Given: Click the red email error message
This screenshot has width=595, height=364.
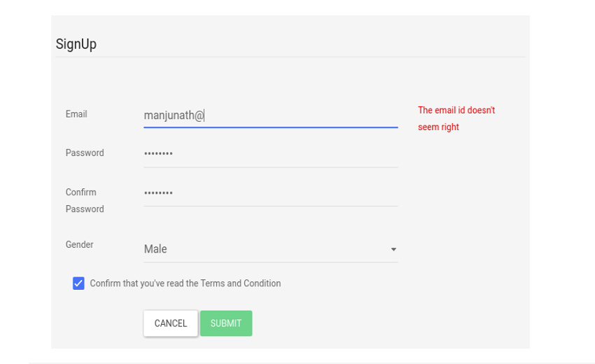Looking at the screenshot, I should pos(456,119).
